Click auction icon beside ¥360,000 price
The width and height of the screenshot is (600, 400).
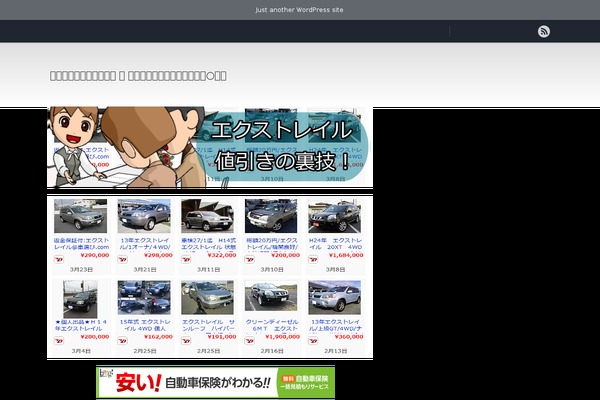[313, 341]
